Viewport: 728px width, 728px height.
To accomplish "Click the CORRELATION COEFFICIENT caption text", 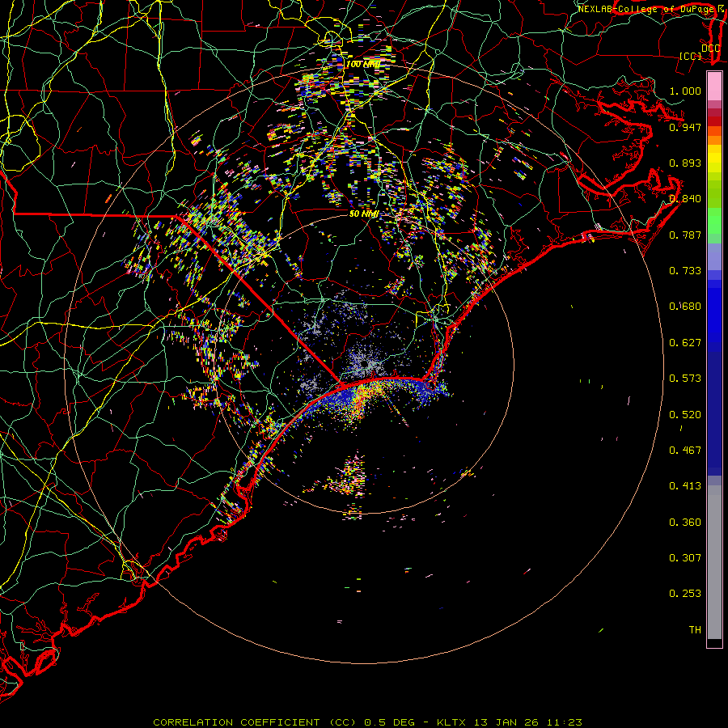I will point(236,722).
